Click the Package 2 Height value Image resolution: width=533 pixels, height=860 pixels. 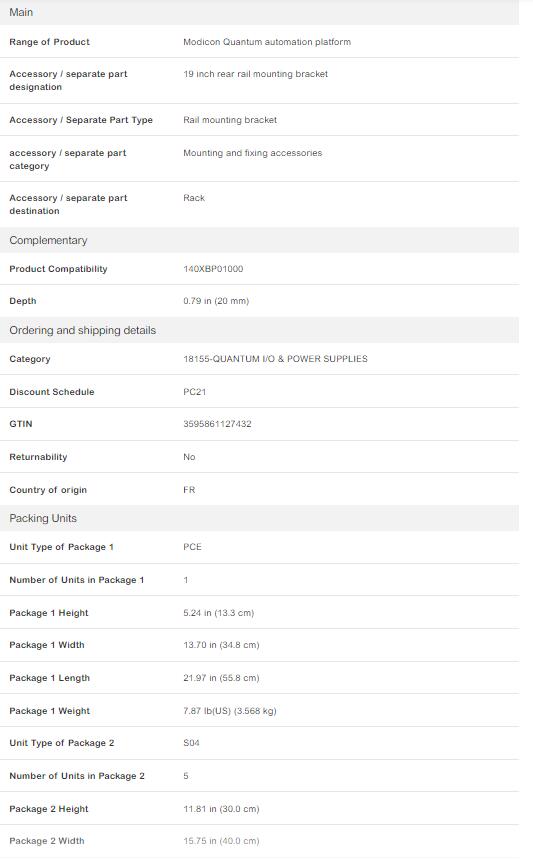pos(222,809)
